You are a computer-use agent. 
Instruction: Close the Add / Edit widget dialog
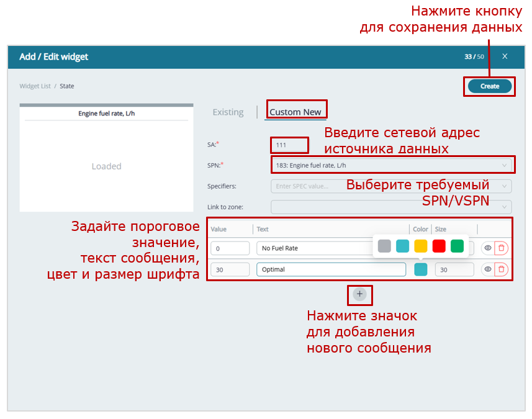pos(505,56)
